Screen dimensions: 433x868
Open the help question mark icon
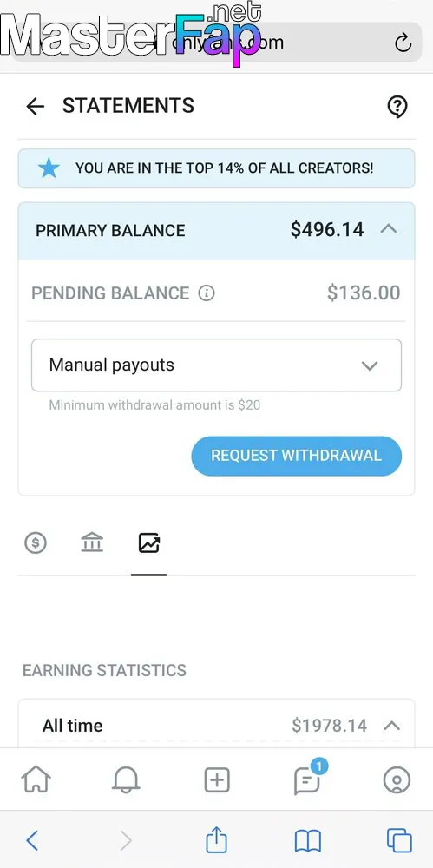(397, 106)
